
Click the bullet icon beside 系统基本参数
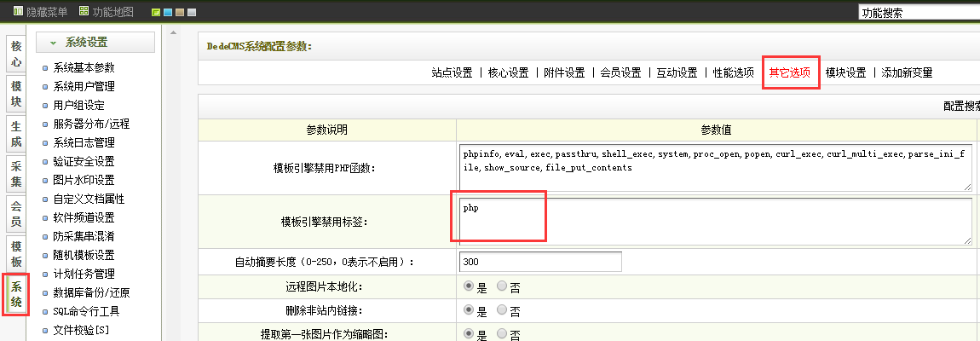tap(45, 68)
